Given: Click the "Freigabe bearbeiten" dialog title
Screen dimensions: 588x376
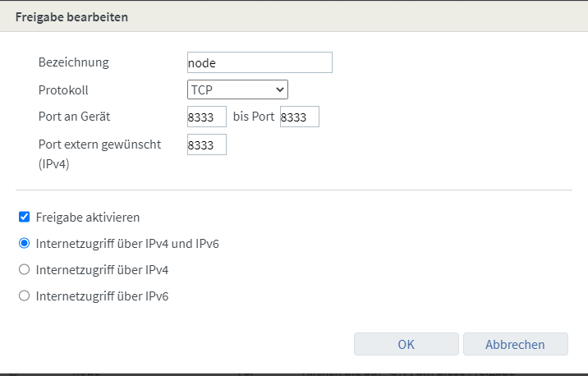Looking at the screenshot, I should pos(71,16).
